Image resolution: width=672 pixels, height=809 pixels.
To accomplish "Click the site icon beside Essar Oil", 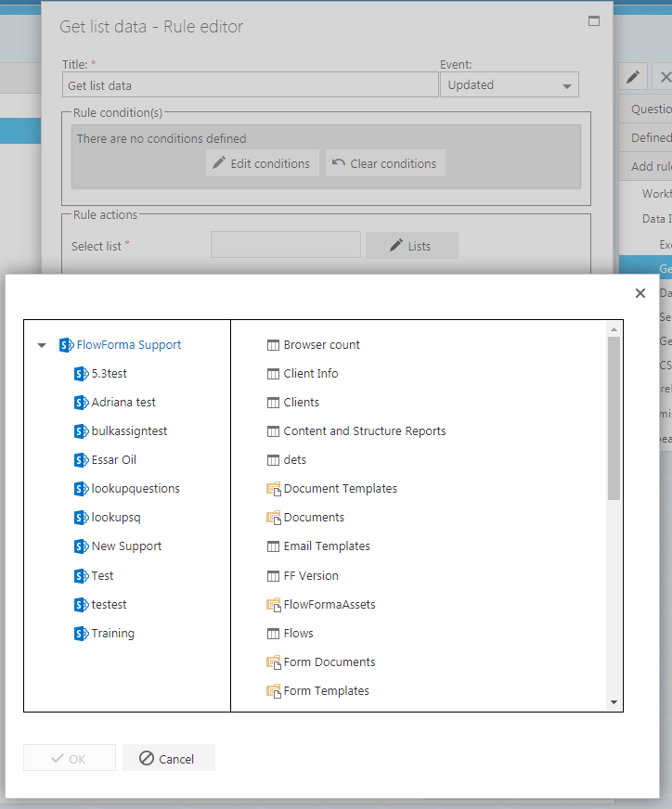I will tap(82, 460).
